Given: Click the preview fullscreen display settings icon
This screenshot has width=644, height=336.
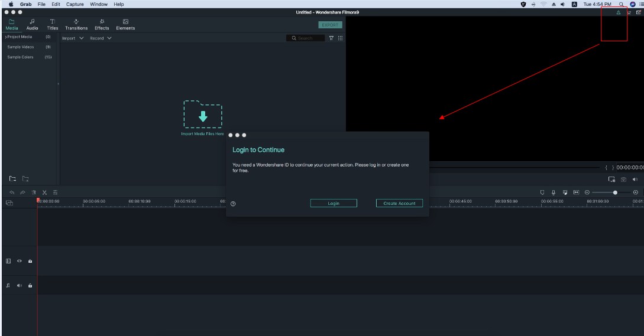Looking at the screenshot, I should (x=611, y=180).
